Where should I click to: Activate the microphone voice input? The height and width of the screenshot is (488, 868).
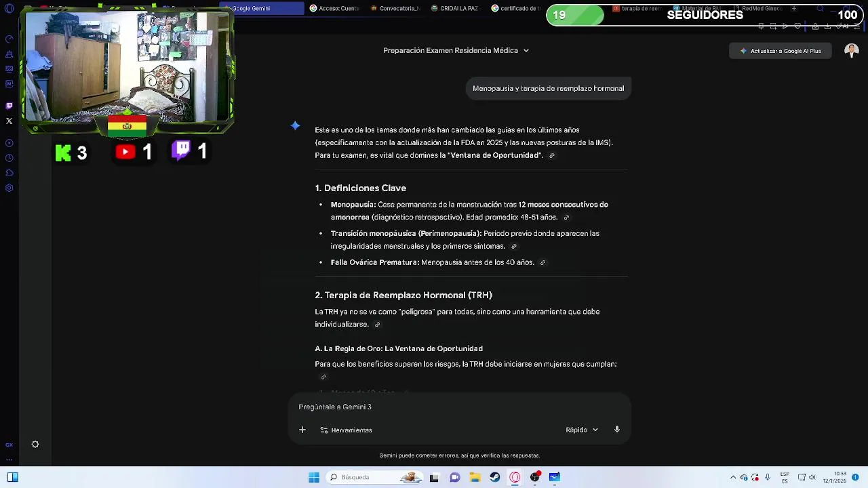pyautogui.click(x=617, y=430)
